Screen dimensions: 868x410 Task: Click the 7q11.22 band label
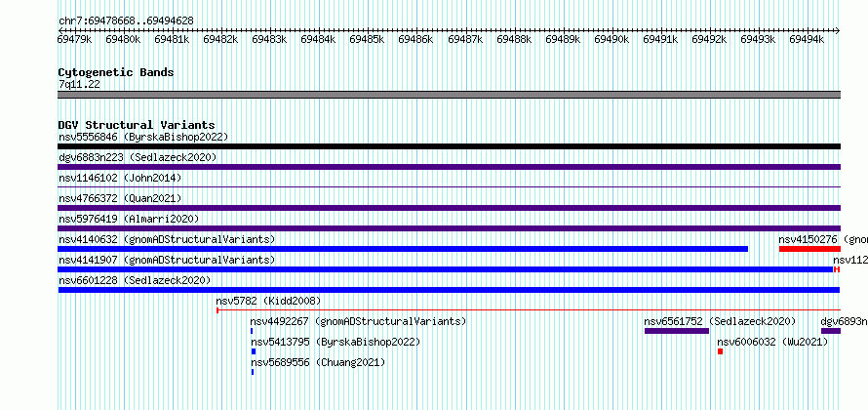(x=79, y=84)
